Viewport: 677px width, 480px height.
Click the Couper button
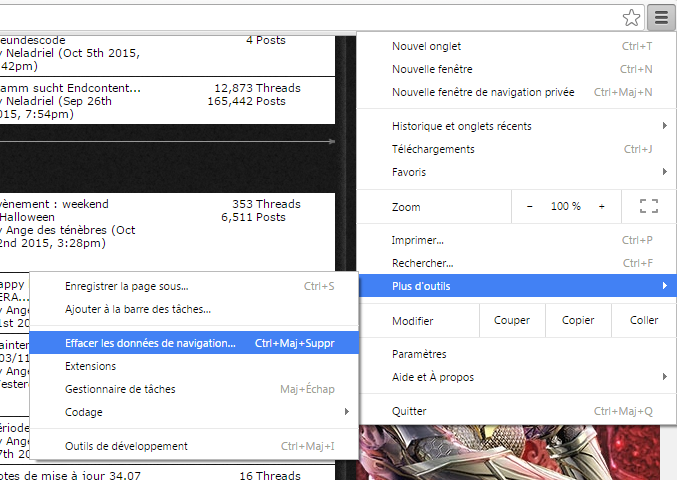[511, 321]
